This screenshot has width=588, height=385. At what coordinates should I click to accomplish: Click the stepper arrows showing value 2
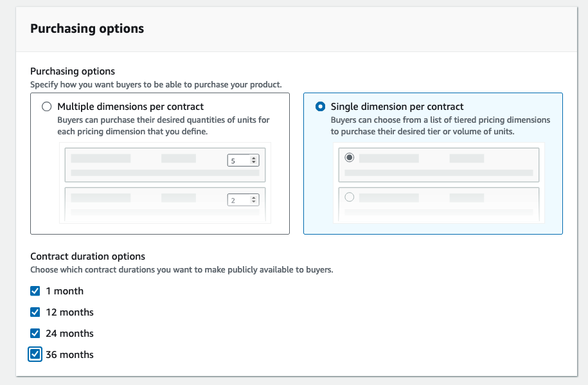coord(254,201)
